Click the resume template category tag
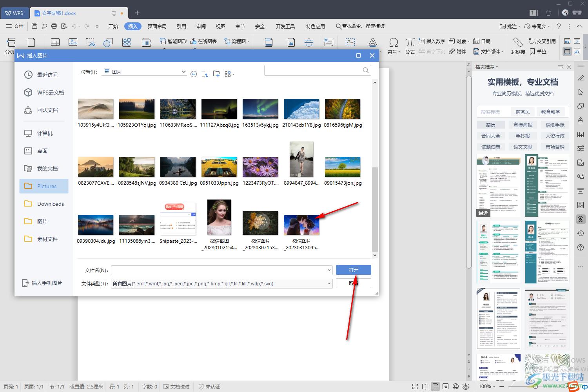 (x=491, y=125)
